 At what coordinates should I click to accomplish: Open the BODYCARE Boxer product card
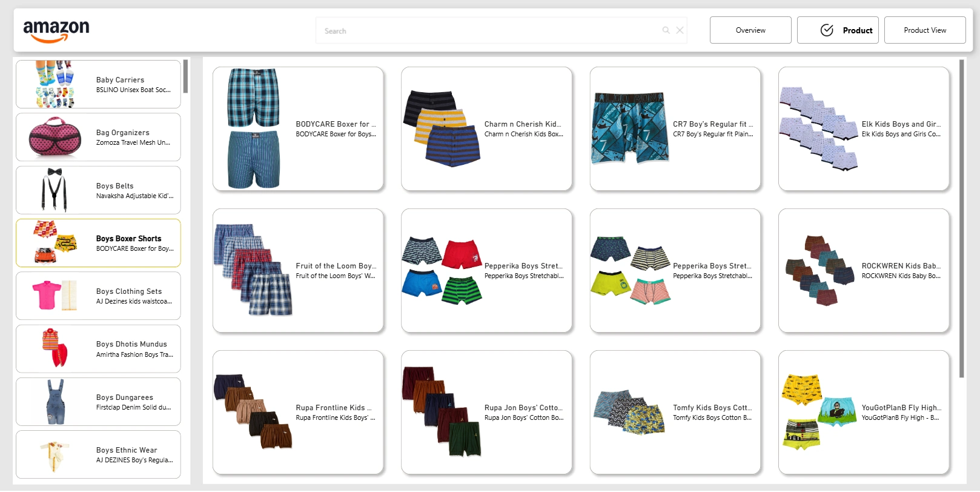(x=298, y=129)
